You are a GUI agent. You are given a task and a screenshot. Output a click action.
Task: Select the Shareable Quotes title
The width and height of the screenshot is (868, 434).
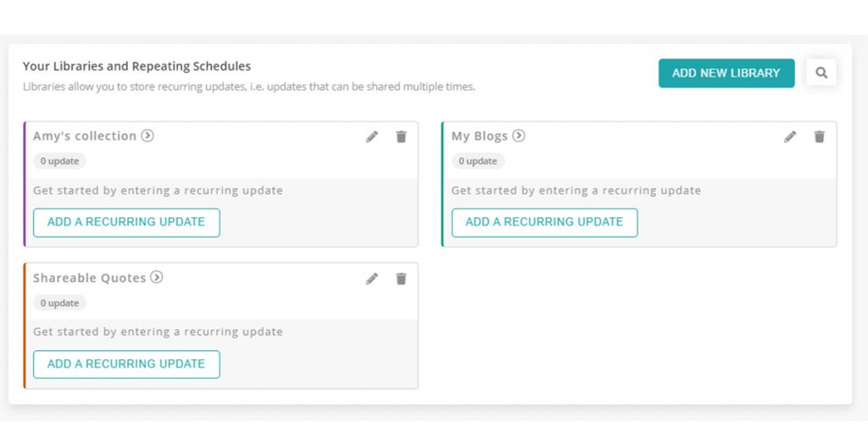(90, 278)
